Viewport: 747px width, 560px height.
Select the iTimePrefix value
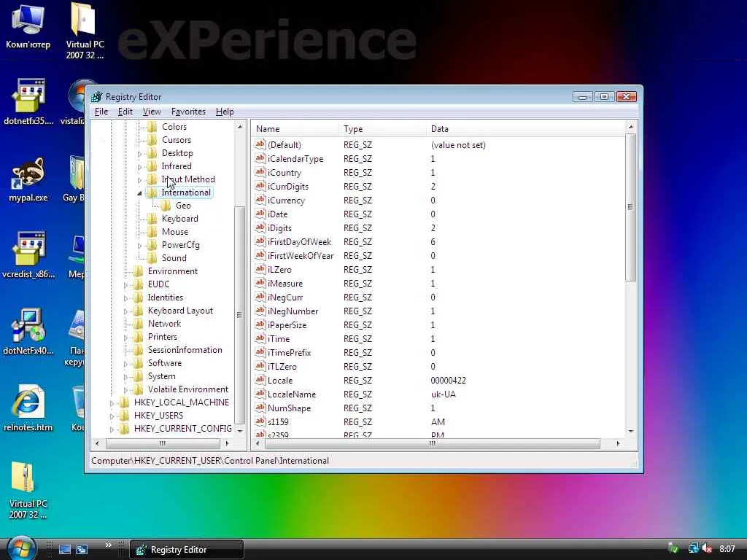289,352
